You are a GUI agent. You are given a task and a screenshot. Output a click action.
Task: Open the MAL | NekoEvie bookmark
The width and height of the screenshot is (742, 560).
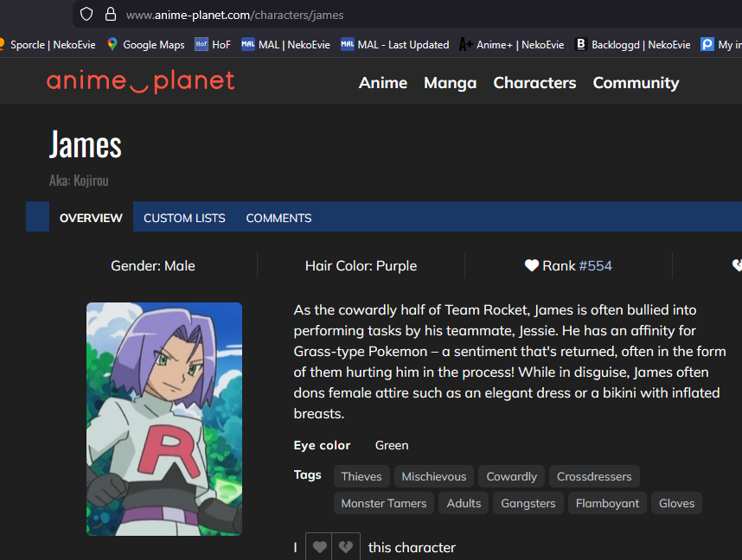click(285, 44)
